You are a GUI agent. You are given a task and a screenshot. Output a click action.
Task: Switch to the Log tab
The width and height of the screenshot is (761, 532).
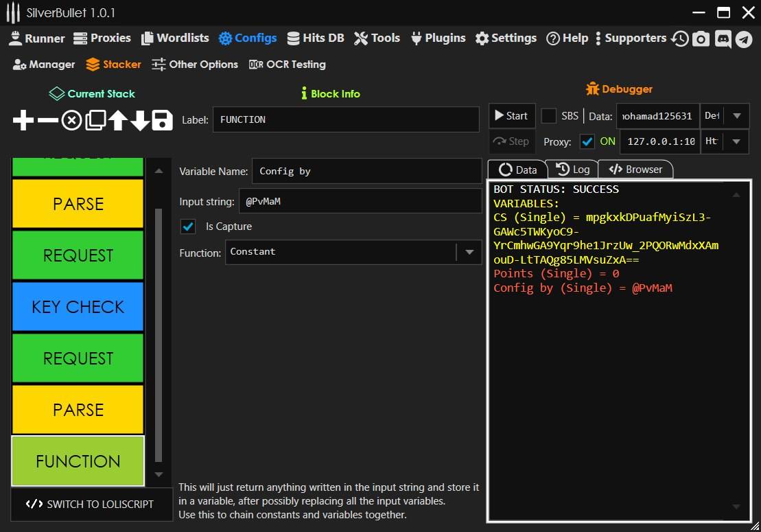pyautogui.click(x=572, y=170)
